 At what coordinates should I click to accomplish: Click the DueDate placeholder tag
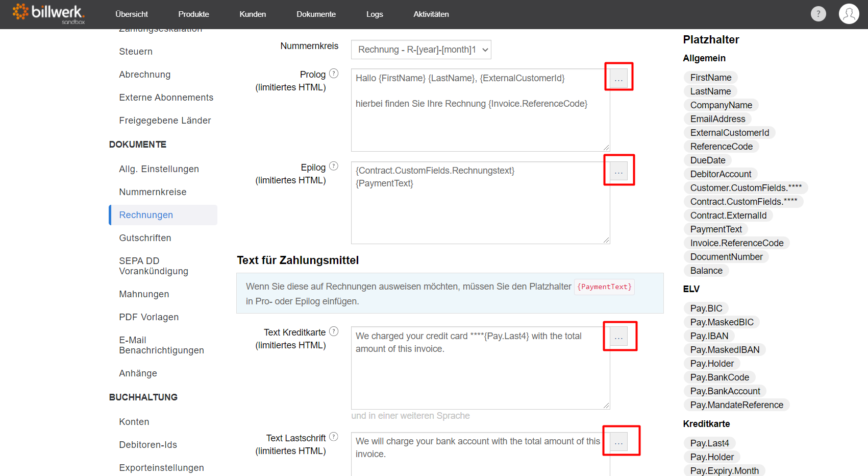(x=708, y=160)
